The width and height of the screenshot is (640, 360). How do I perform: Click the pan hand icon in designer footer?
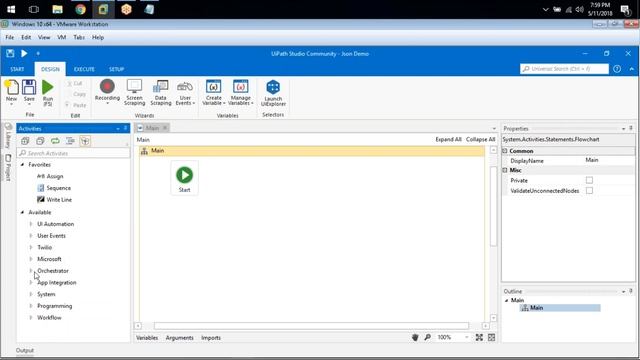coord(415,337)
